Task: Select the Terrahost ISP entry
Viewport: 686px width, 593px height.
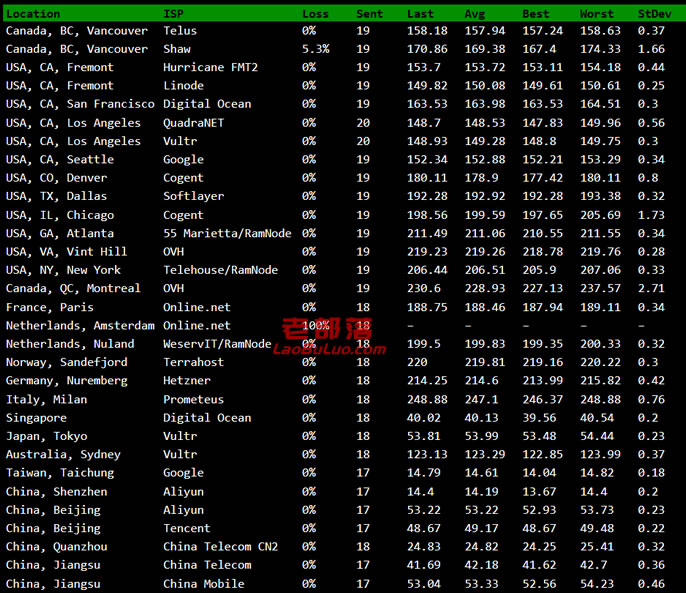Action: click(193, 363)
